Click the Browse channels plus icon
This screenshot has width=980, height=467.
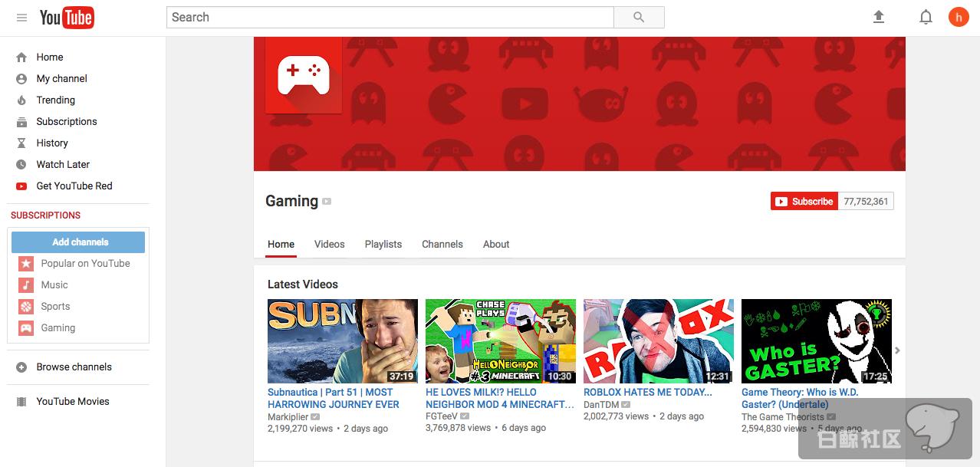click(21, 367)
